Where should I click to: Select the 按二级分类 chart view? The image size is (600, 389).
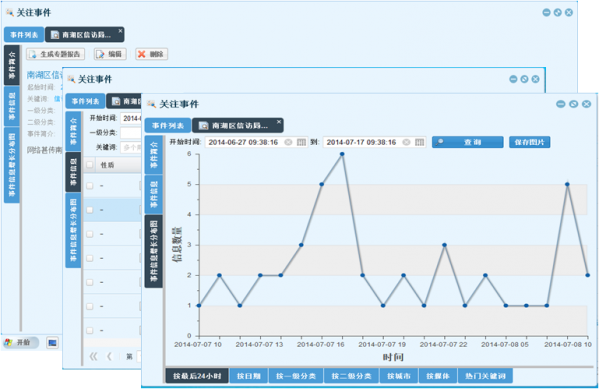click(x=351, y=376)
